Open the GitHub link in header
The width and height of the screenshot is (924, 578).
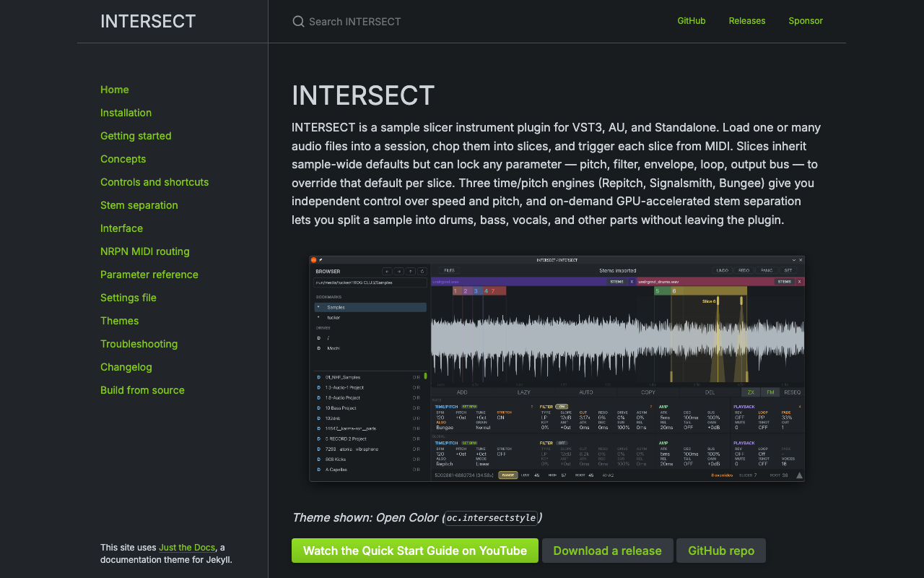[692, 21]
